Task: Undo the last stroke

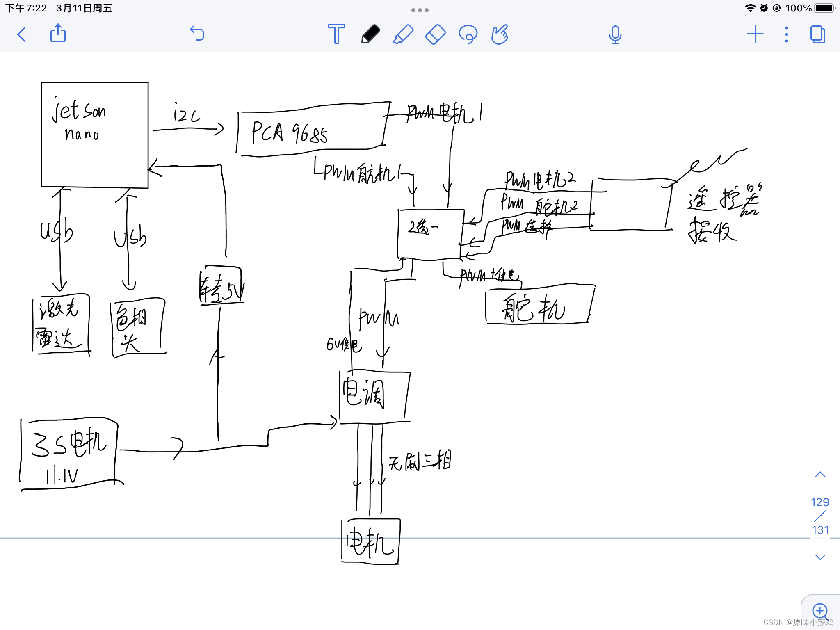Action: pos(197,34)
